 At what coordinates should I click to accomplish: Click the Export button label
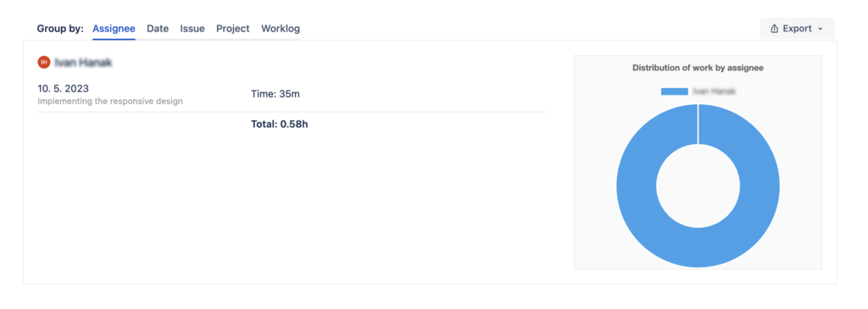(x=797, y=29)
